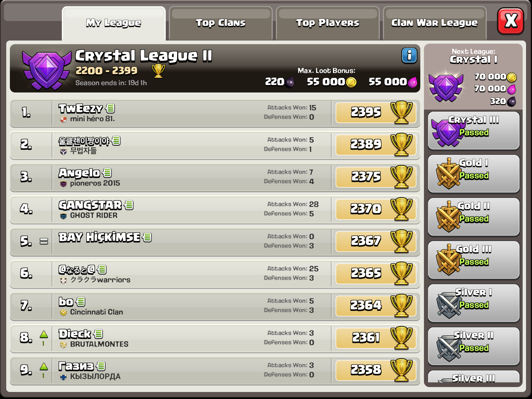The image size is (532, 399).
Task: Tap the green rank-up arrow on Dieck
Action: [x=44, y=334]
